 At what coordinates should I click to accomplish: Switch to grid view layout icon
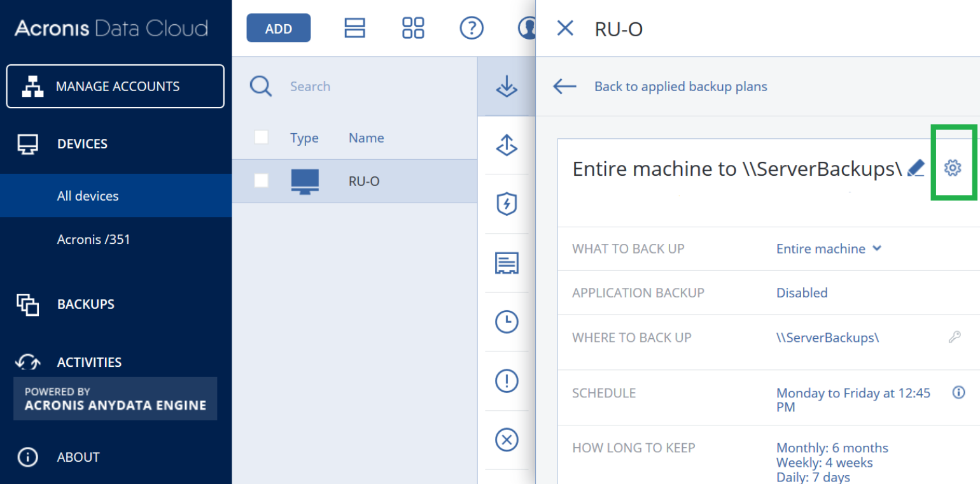tap(413, 28)
